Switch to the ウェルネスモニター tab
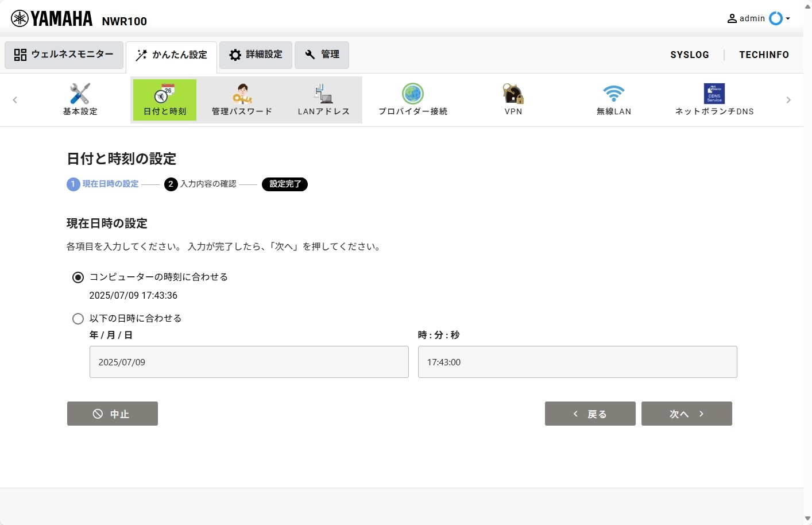This screenshot has height=525, width=812. pos(64,55)
